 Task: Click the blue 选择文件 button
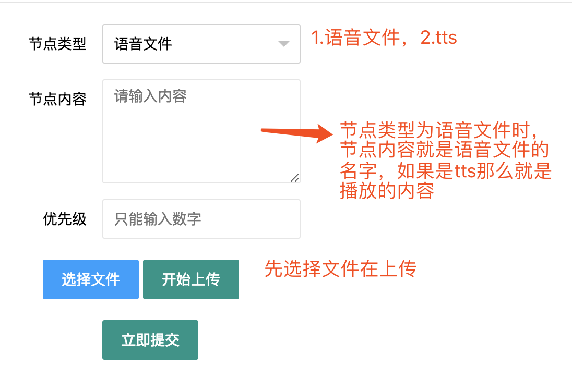[91, 279]
